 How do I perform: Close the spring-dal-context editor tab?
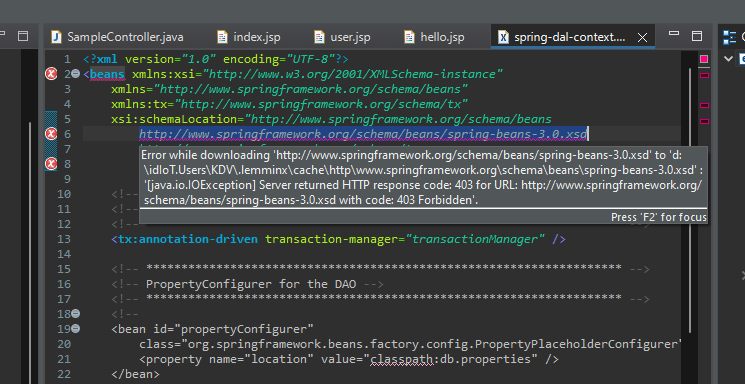[x=642, y=38]
